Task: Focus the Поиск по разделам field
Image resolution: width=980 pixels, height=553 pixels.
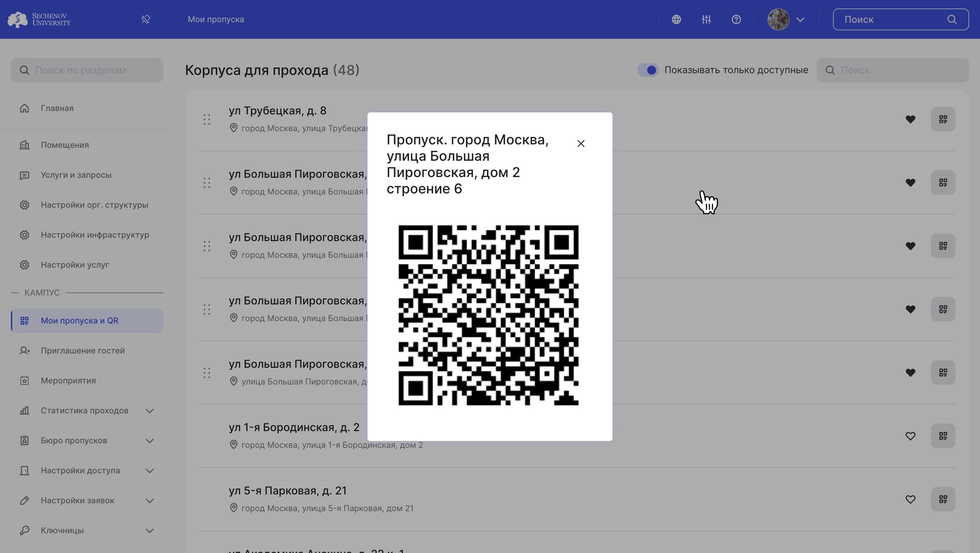Action: pyautogui.click(x=87, y=70)
